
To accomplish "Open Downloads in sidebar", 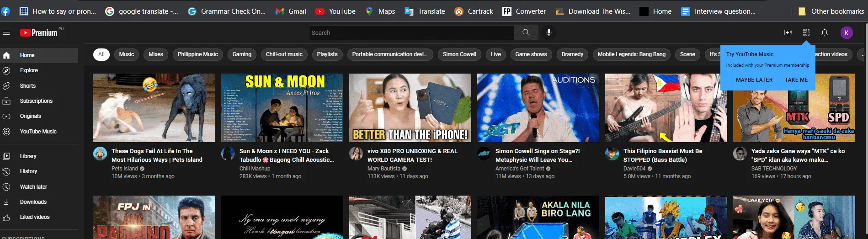I will tap(39, 202).
